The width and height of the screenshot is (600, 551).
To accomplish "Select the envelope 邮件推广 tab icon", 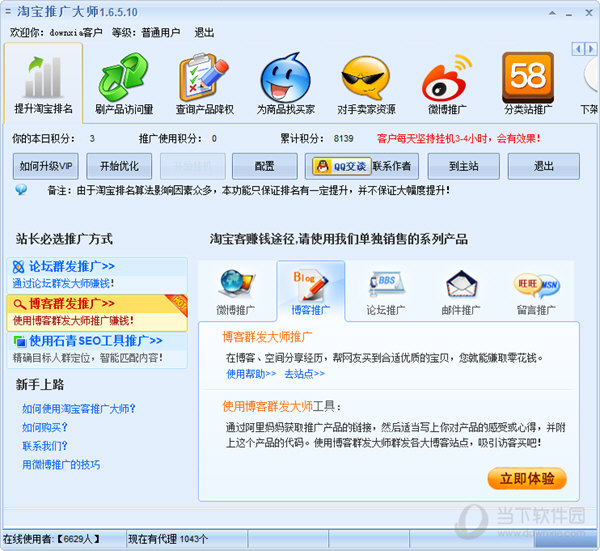I will coord(461,284).
